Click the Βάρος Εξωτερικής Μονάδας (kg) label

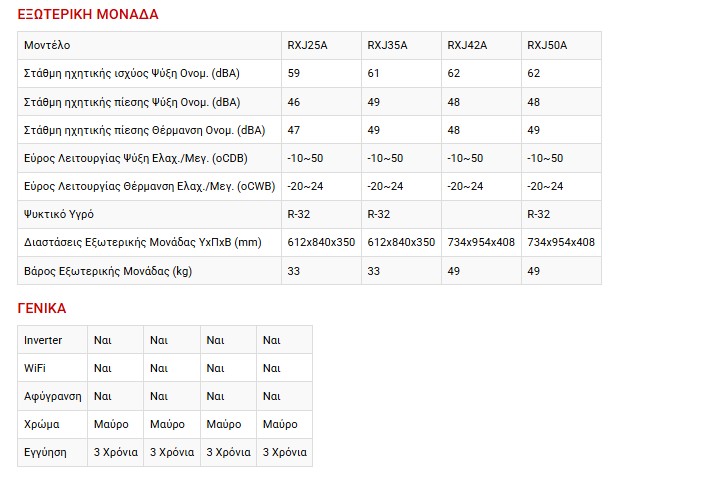pyautogui.click(x=108, y=271)
